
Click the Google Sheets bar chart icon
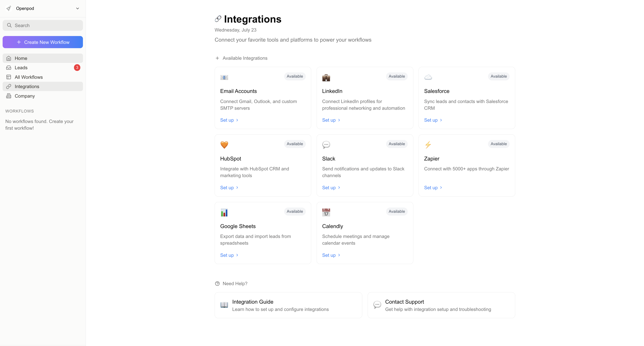pyautogui.click(x=224, y=212)
